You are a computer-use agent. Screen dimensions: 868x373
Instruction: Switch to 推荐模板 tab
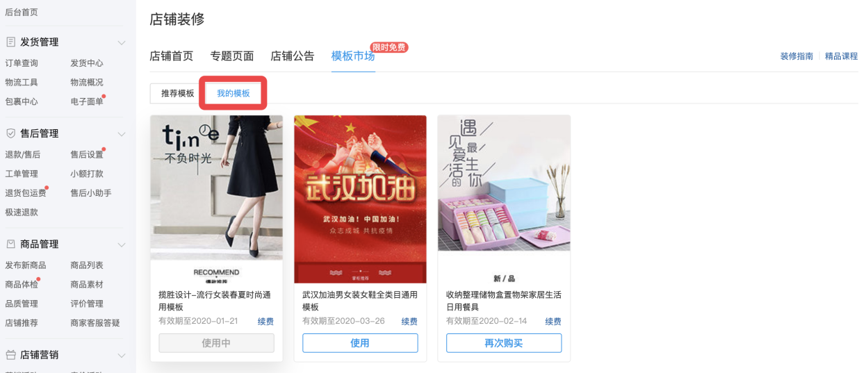[x=178, y=93]
